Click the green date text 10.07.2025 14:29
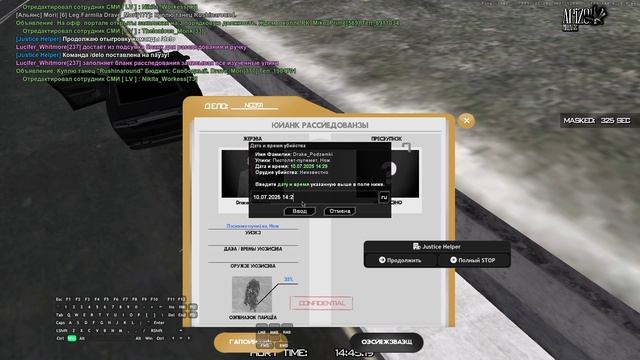 309,167
